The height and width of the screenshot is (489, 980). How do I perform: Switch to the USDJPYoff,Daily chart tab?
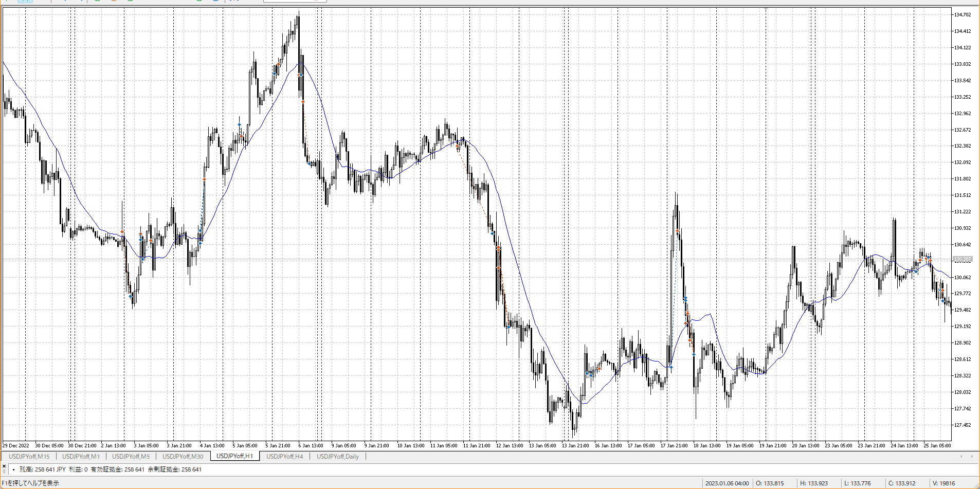[338, 456]
